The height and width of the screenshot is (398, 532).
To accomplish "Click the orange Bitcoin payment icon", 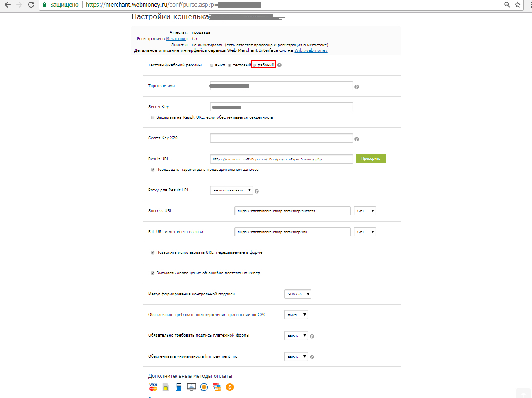I will click(x=230, y=387).
